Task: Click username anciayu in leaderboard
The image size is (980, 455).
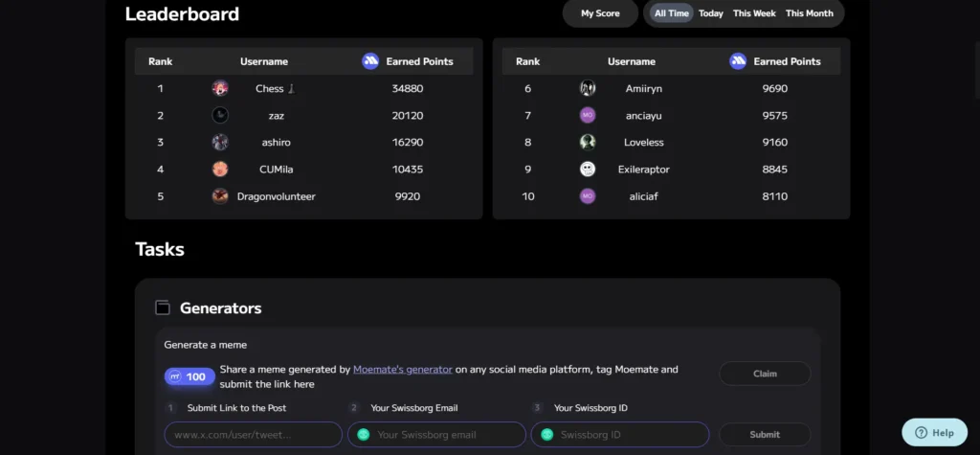Action: click(644, 115)
